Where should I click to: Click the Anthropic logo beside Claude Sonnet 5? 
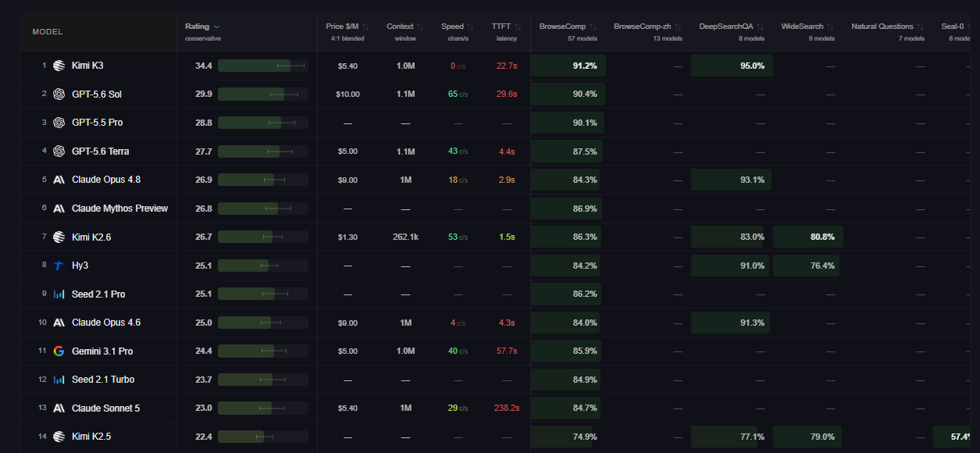pos(59,408)
